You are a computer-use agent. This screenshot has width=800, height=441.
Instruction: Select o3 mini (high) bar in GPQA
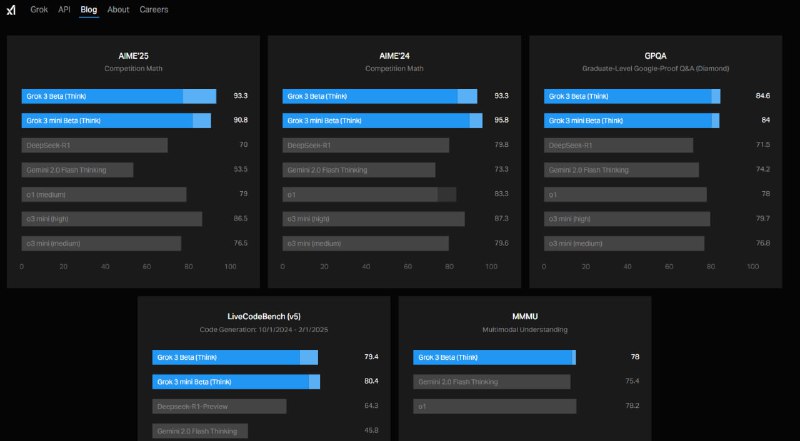coord(627,219)
